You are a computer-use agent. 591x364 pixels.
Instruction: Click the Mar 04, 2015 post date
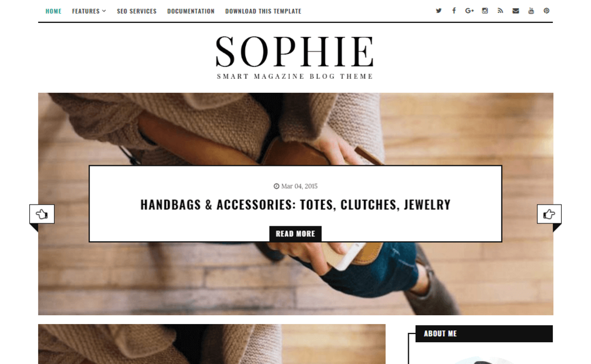295,186
